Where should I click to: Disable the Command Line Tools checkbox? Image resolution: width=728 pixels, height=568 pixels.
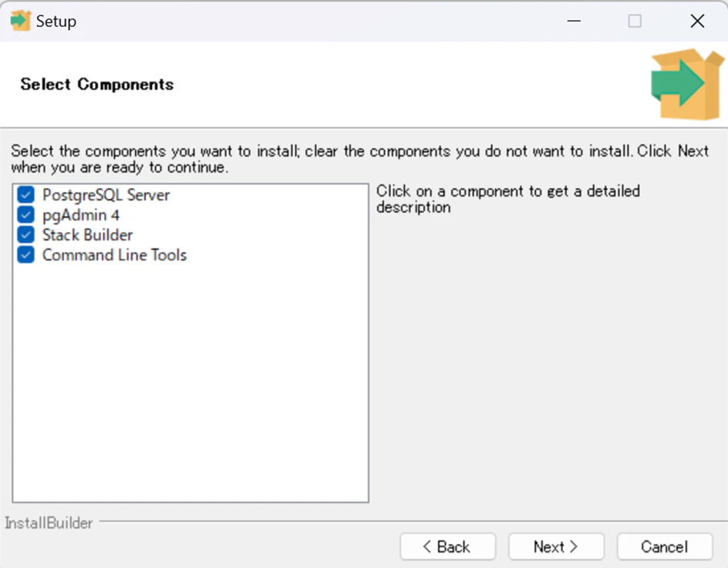coord(26,255)
